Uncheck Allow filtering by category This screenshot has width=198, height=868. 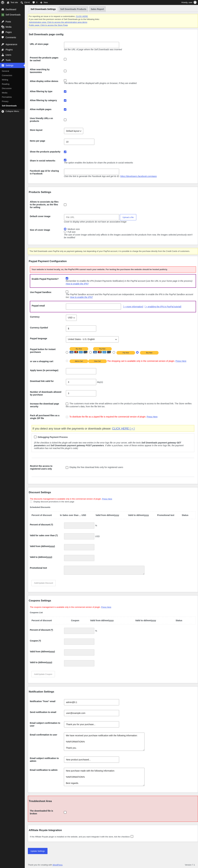pos(65,100)
